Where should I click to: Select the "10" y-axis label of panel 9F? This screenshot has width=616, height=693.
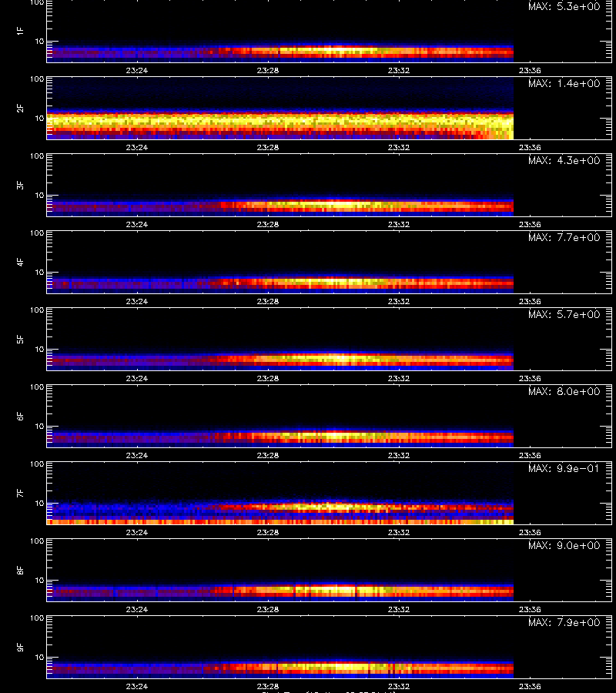tap(39, 658)
